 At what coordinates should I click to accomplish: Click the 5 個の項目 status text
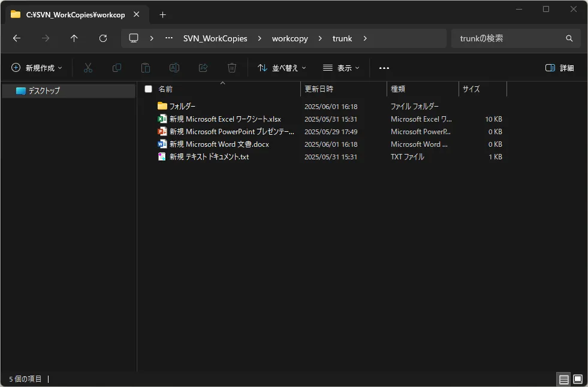pyautogui.click(x=25, y=379)
